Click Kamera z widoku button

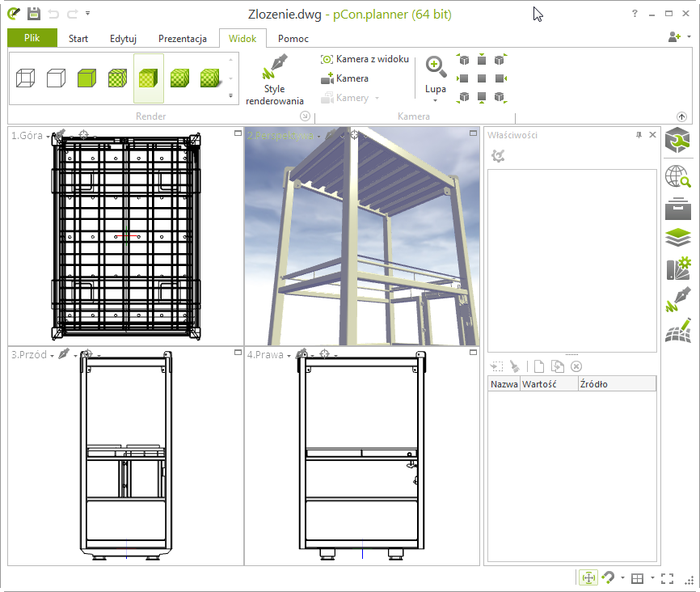(x=365, y=59)
